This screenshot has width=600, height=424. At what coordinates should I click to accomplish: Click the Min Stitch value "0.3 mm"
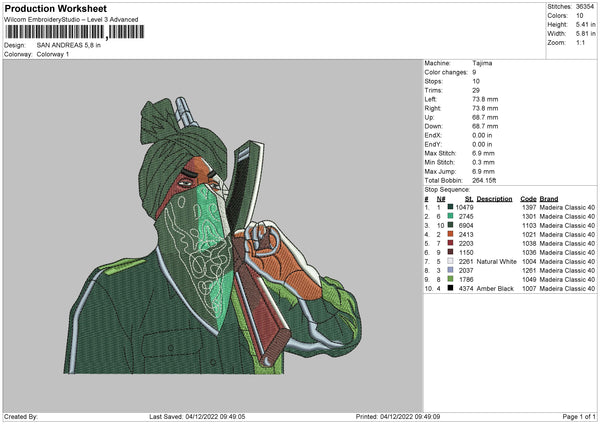[x=483, y=162]
